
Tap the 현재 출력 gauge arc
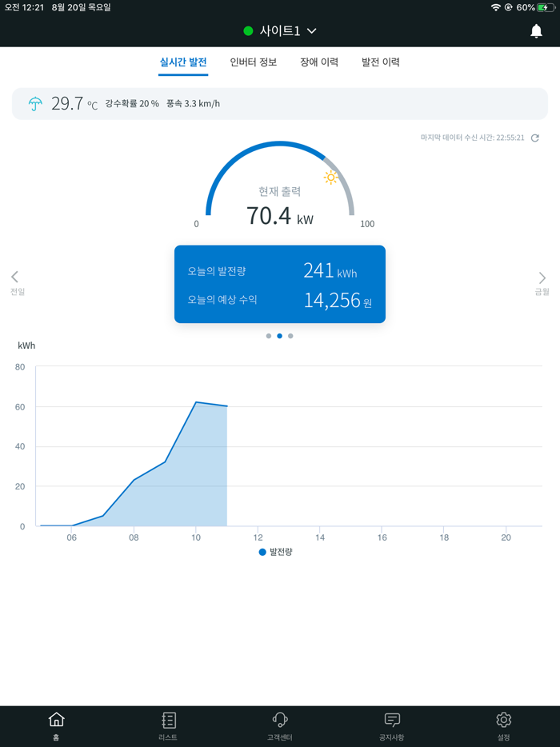[x=280, y=178]
